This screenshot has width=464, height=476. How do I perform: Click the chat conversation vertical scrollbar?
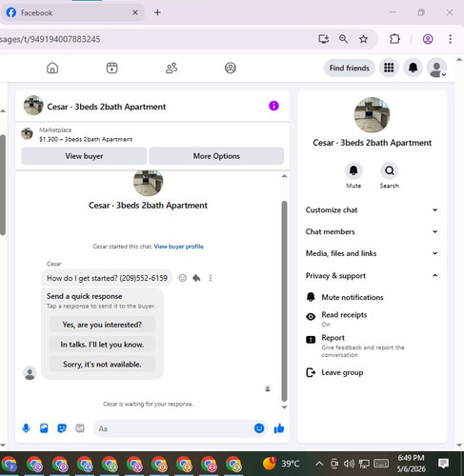[284, 301]
